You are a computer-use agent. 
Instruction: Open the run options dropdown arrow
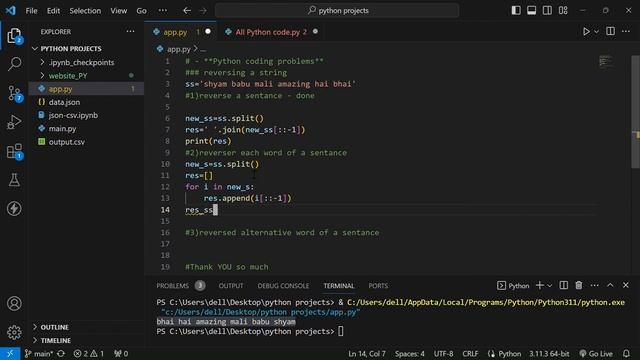[x=596, y=31]
